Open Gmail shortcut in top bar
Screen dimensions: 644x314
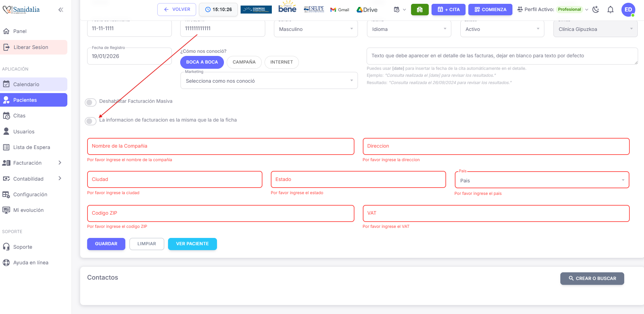[x=340, y=10]
